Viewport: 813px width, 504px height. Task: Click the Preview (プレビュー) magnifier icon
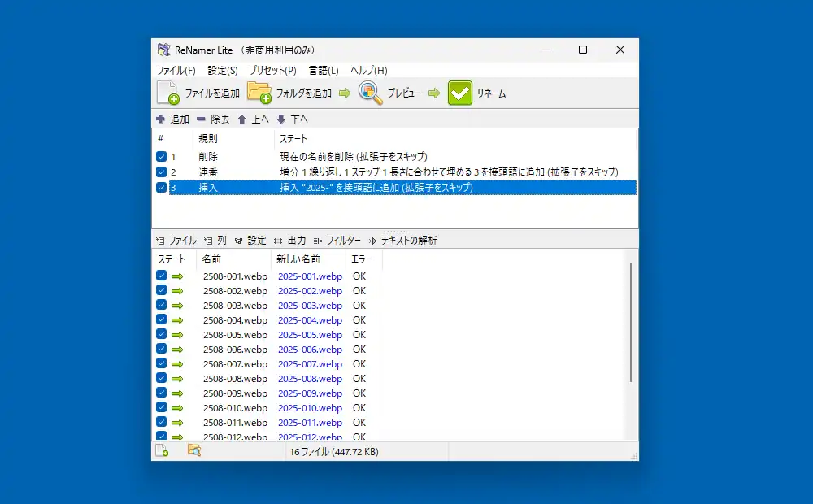[370, 93]
